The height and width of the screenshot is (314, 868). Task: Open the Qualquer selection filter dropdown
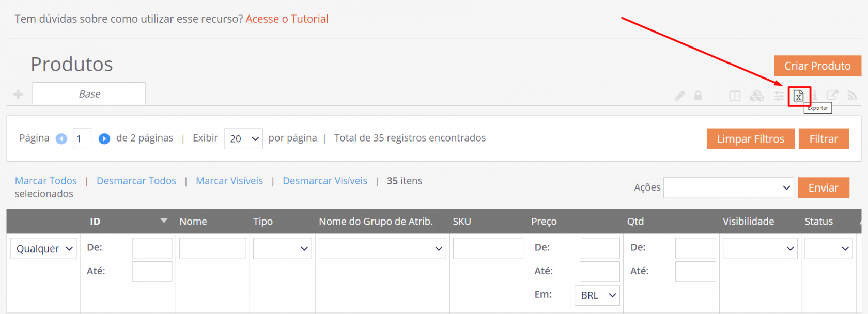click(x=44, y=248)
